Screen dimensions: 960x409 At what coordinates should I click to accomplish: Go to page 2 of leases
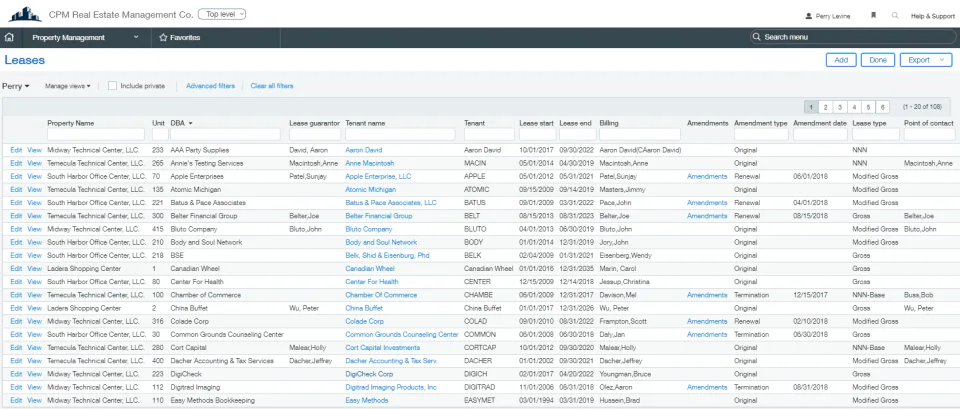[x=826, y=107]
